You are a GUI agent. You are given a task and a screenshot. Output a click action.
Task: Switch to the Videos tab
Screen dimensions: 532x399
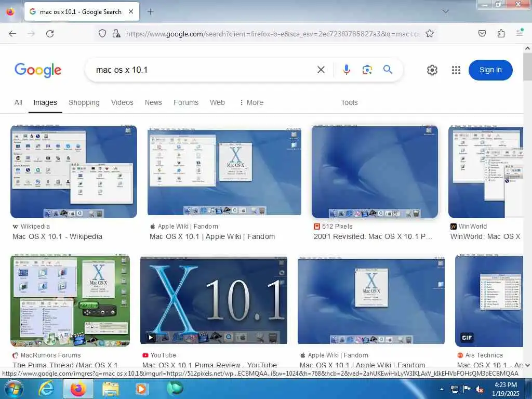tap(122, 102)
